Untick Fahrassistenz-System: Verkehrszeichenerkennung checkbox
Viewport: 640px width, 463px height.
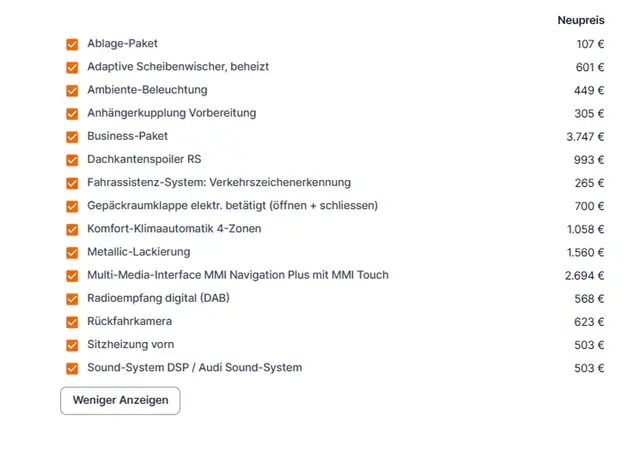click(x=72, y=183)
